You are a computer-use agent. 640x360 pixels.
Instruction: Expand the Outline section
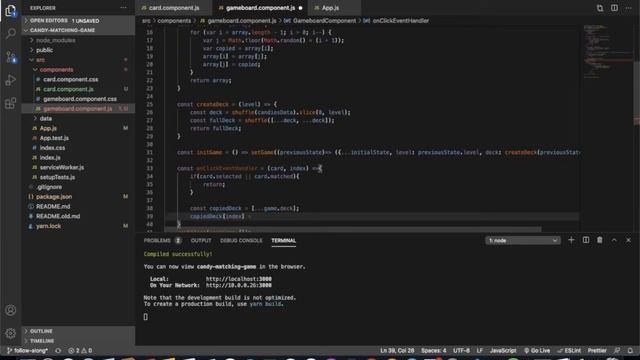point(78,331)
